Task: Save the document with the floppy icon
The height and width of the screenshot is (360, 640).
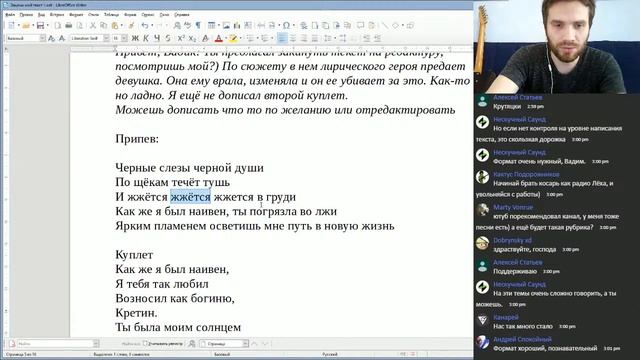Action: tap(40, 26)
